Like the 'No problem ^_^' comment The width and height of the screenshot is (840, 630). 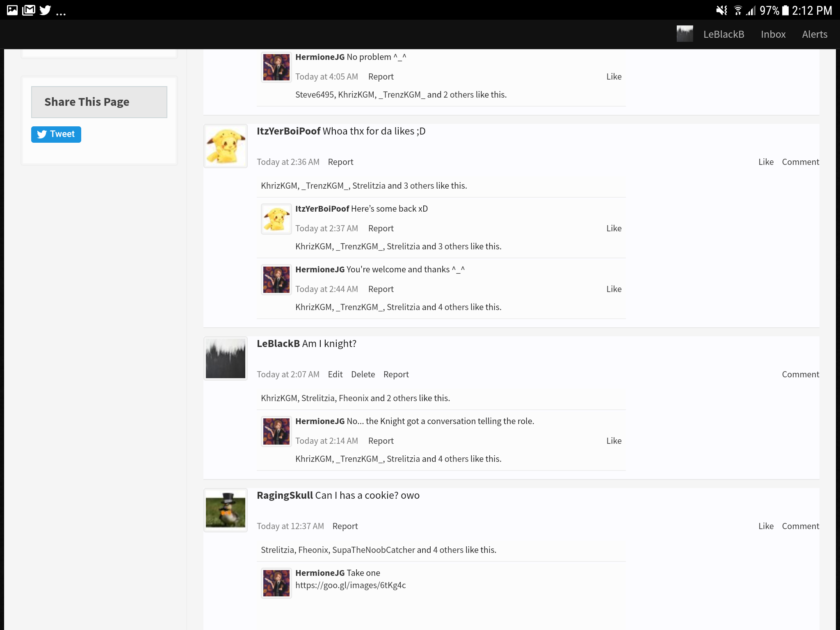614,77
